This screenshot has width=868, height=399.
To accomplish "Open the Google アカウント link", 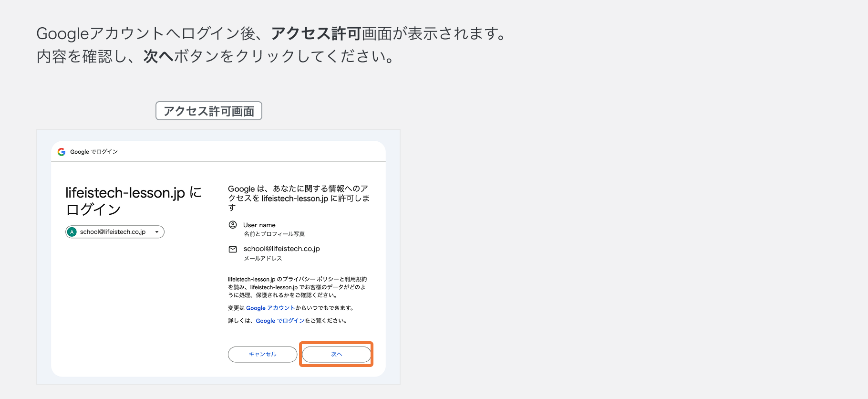I will coord(270,308).
